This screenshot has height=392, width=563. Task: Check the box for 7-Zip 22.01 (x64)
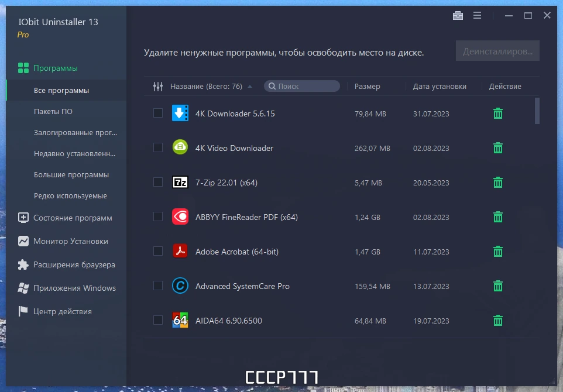(158, 182)
